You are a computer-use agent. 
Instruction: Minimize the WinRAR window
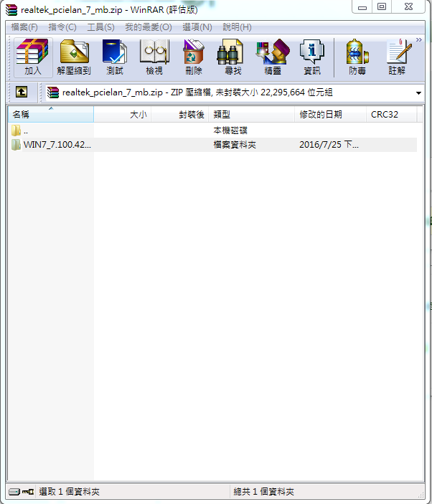362,7
